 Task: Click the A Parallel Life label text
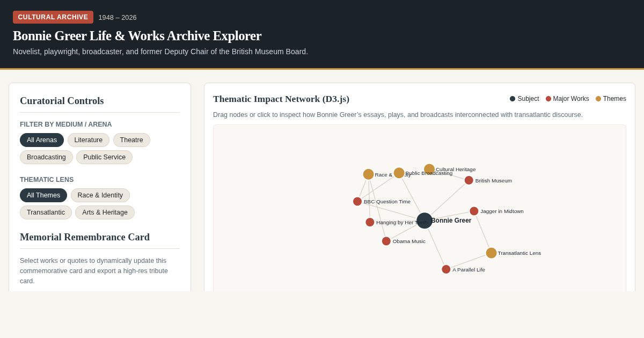(469, 270)
